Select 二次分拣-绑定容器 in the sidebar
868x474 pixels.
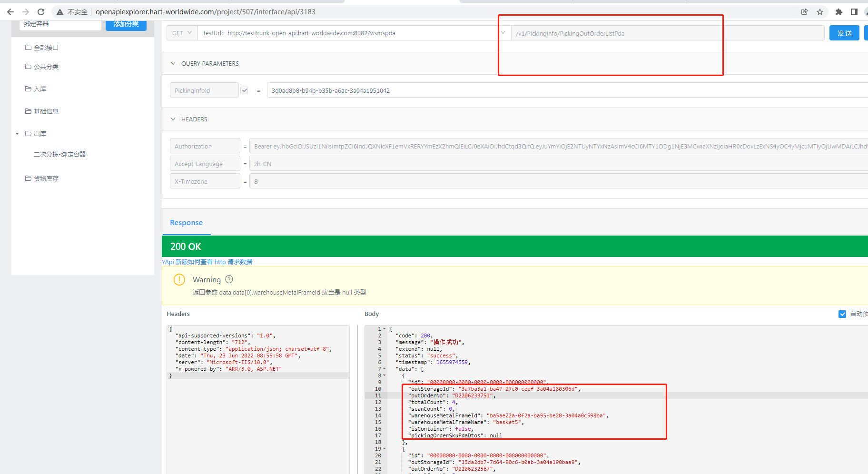click(x=60, y=154)
